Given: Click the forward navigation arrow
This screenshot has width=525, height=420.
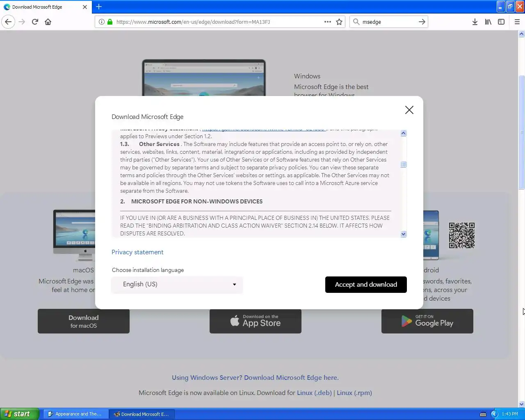Looking at the screenshot, I should tap(22, 22).
